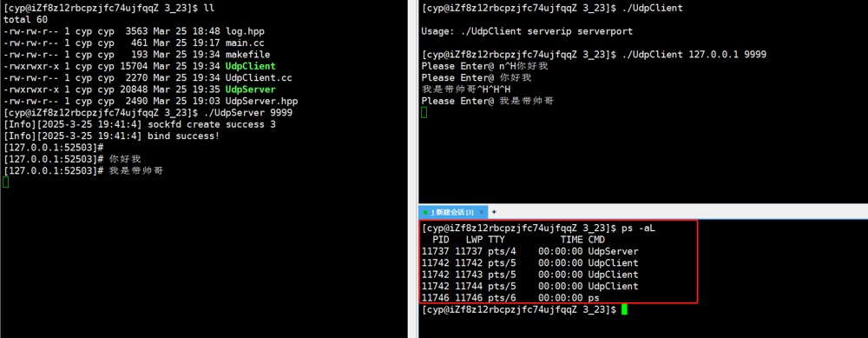The height and width of the screenshot is (338, 868).
Task: Click the PID column header
Action: point(441,239)
